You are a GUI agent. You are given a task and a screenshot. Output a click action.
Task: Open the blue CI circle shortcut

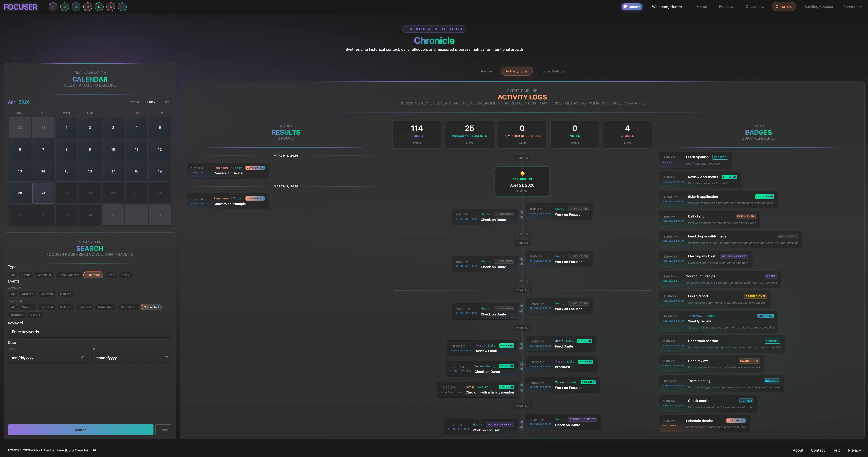(76, 7)
